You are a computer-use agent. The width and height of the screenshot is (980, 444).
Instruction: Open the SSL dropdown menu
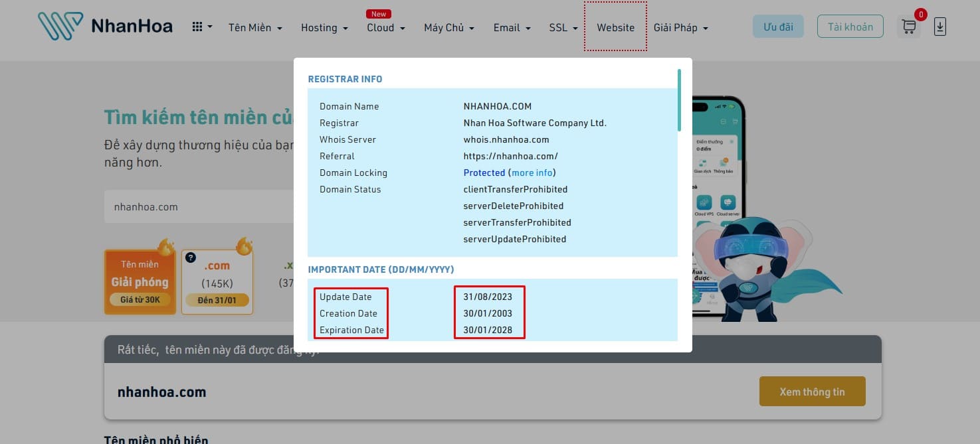point(563,28)
